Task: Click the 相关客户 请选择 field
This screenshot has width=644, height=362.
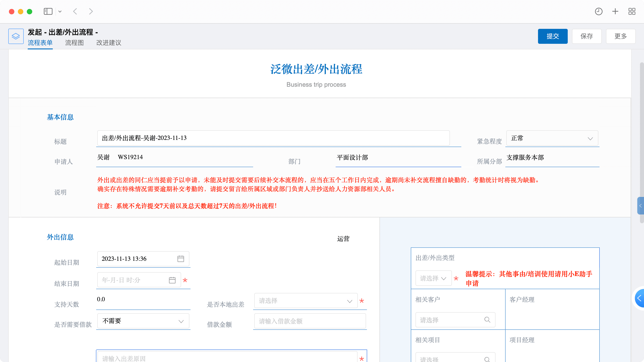Action: click(x=455, y=320)
